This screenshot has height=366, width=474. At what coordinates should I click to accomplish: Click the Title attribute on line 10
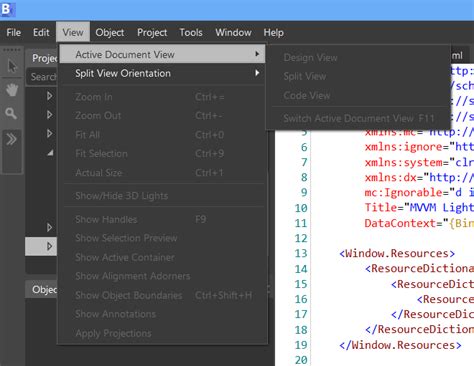point(381,208)
